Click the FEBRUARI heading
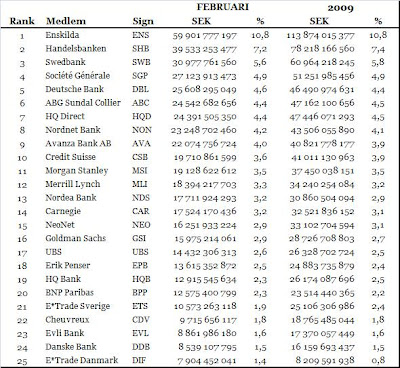 pyautogui.click(x=223, y=7)
